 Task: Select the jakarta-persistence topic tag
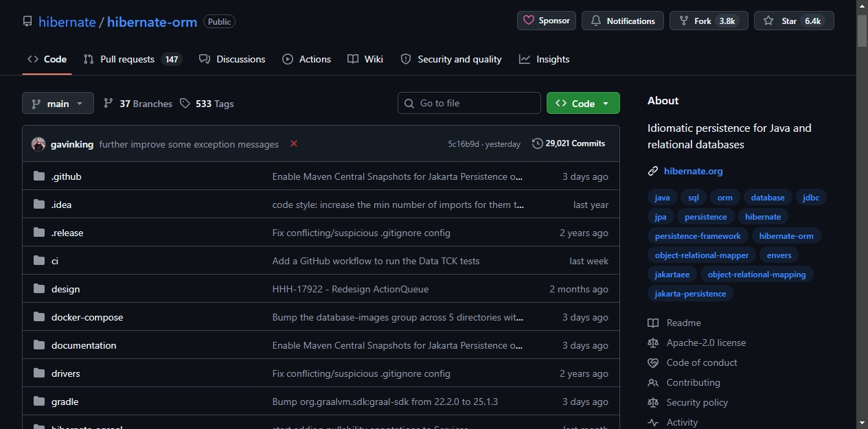click(690, 294)
